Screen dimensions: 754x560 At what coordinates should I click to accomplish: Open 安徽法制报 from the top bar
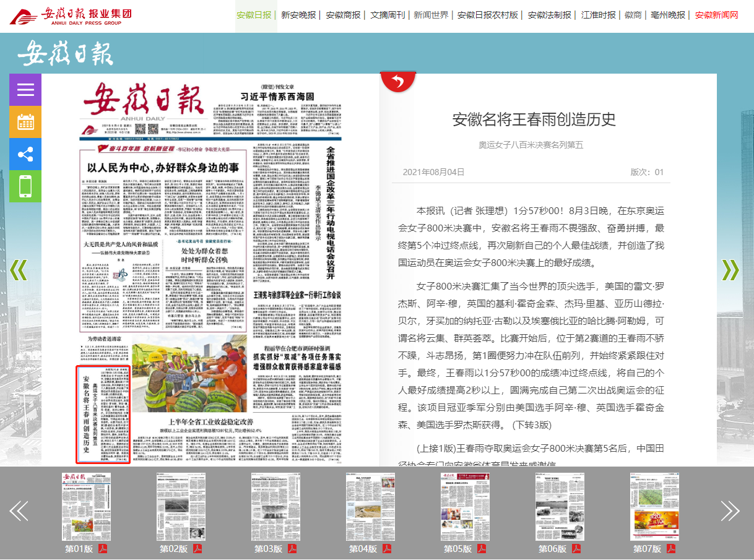point(549,15)
